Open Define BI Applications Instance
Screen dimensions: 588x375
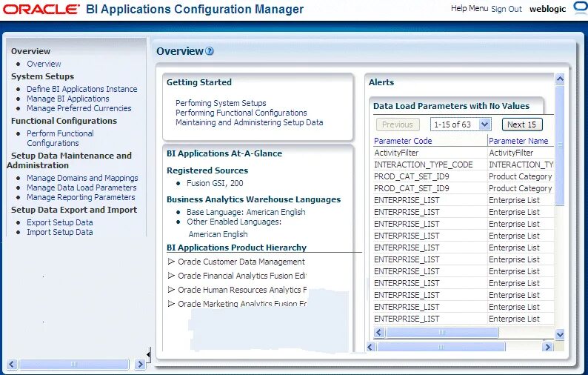81,89
